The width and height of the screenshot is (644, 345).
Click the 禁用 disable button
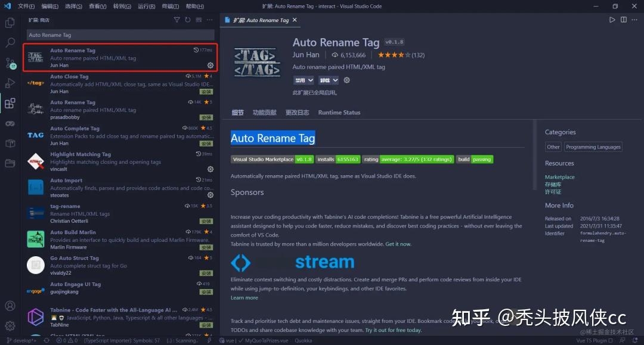tap(300, 80)
